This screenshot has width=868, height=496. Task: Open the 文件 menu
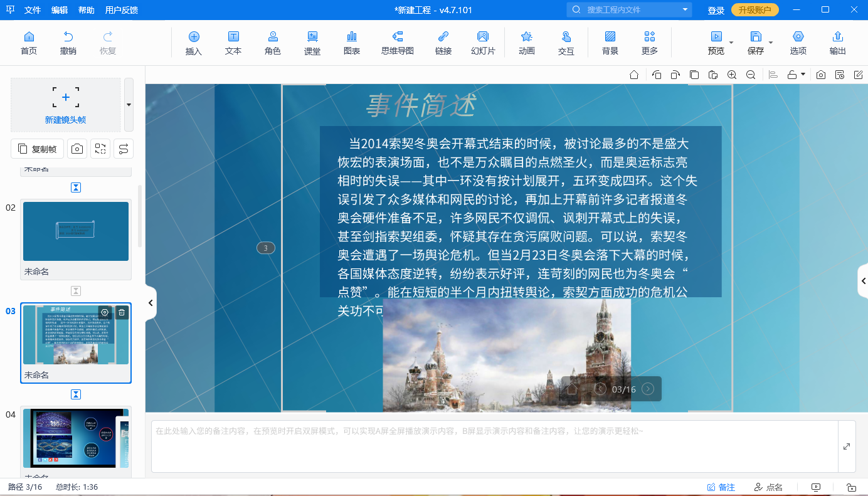(x=33, y=10)
